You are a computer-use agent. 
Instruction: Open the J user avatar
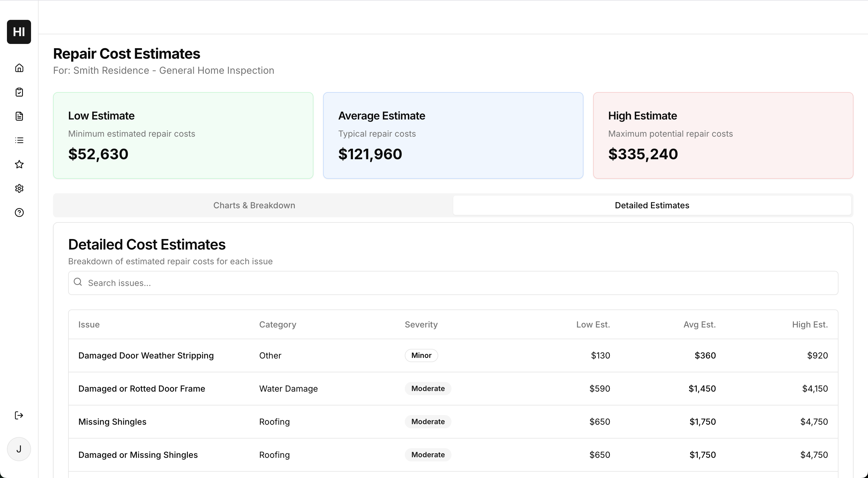click(19, 449)
